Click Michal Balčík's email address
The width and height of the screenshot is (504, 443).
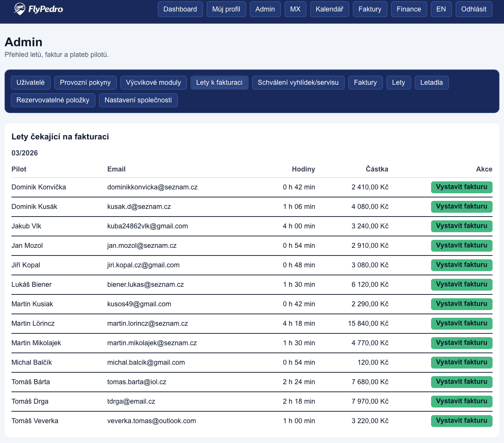coord(146,362)
